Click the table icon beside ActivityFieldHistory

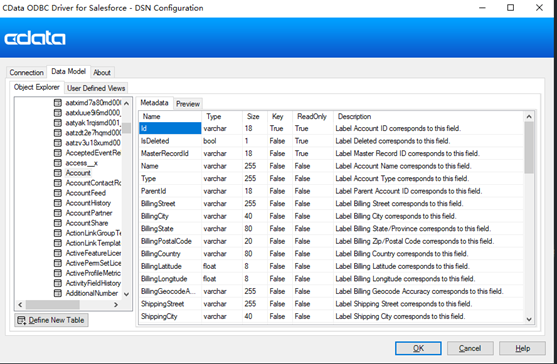pos(58,283)
